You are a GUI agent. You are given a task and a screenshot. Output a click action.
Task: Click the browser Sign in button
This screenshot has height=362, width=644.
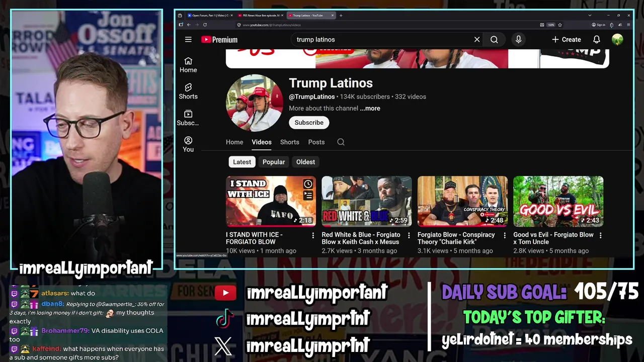pyautogui.click(x=599, y=25)
